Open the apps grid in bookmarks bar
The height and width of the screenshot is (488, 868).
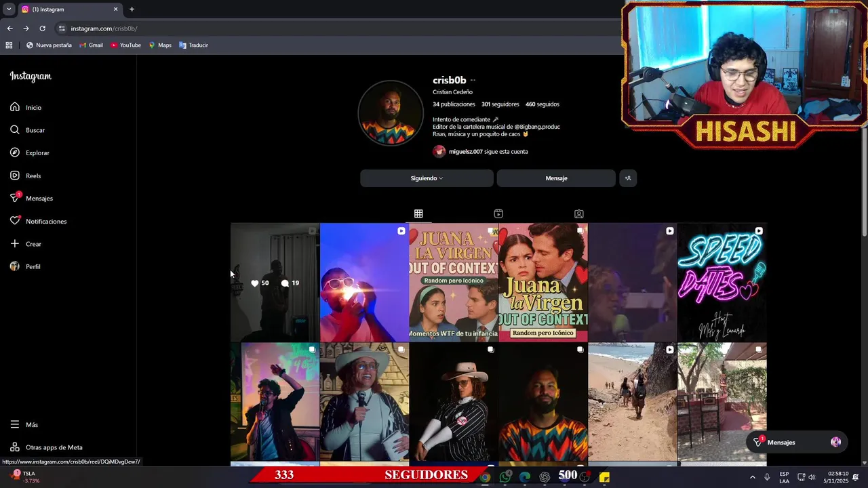9,45
